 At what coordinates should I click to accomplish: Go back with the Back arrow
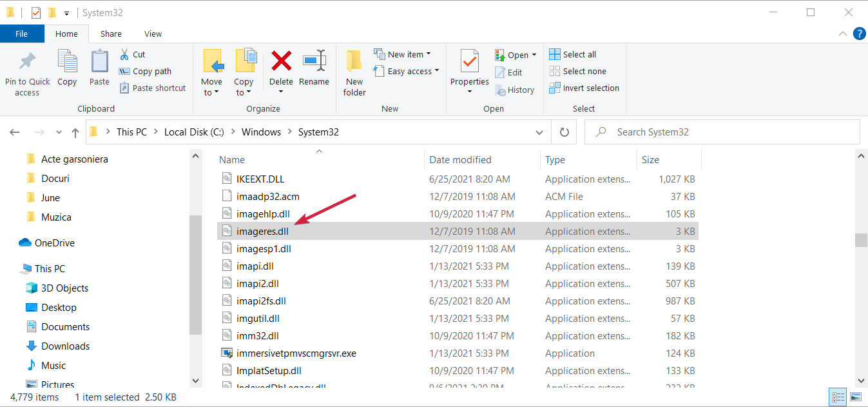15,132
